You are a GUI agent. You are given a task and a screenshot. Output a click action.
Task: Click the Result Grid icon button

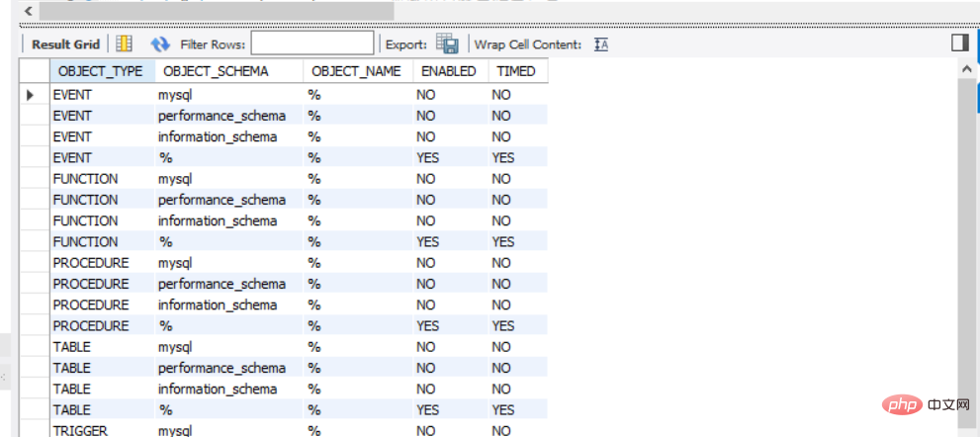[125, 44]
